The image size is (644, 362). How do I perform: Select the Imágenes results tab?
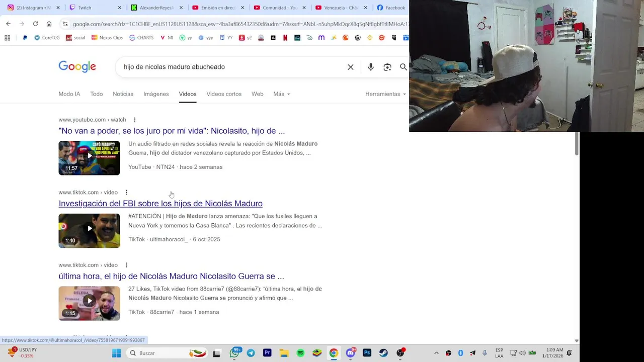pos(156,94)
